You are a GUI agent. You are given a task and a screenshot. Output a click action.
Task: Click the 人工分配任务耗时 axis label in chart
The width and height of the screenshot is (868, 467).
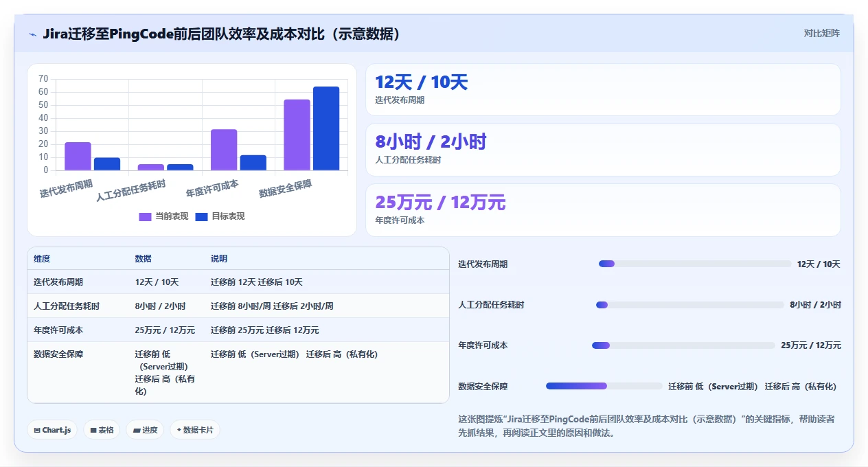131,190
